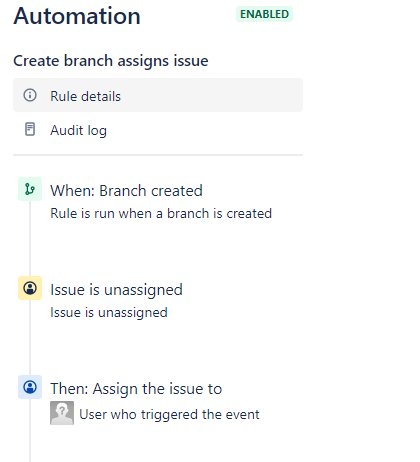Screen dimensions: 420x462
Task: Open the Then: Assign the issue to action
Action: tap(136, 389)
